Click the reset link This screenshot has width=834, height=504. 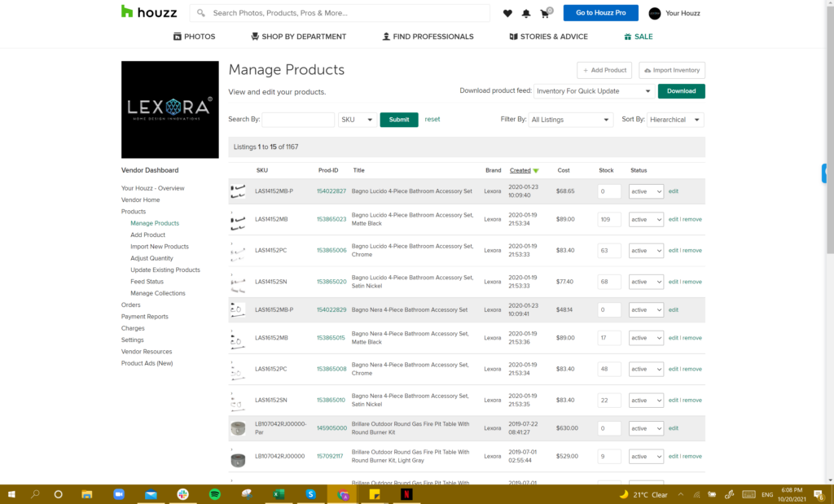coord(432,119)
